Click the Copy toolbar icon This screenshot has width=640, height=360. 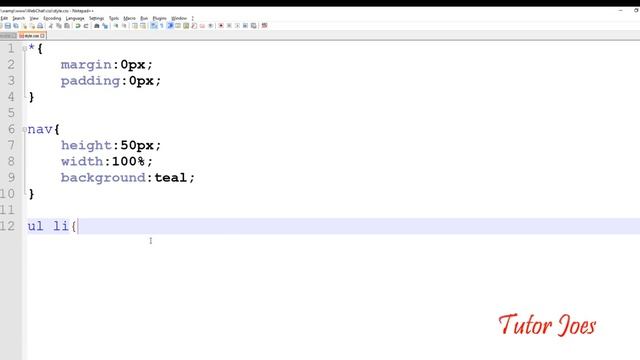click(59, 26)
